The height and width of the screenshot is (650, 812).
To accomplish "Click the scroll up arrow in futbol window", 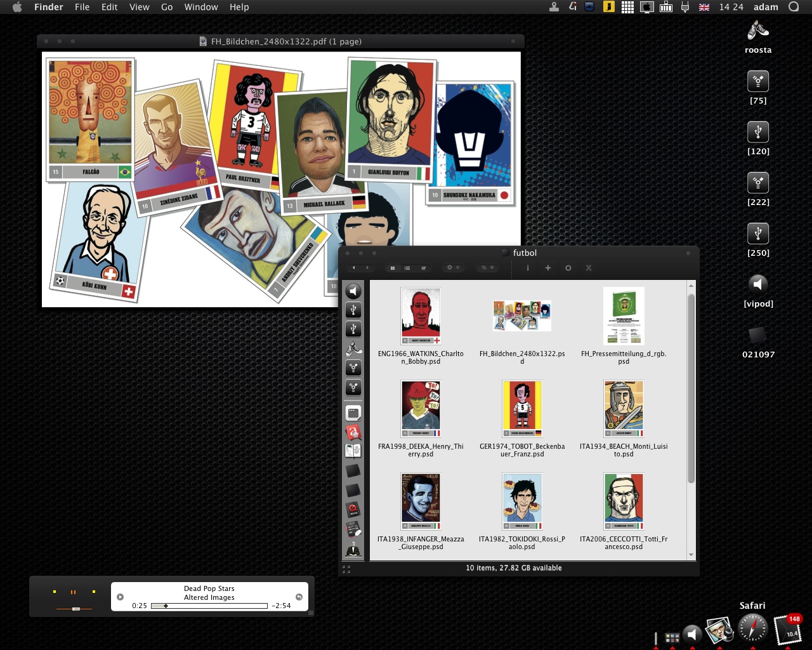I will pos(691,286).
